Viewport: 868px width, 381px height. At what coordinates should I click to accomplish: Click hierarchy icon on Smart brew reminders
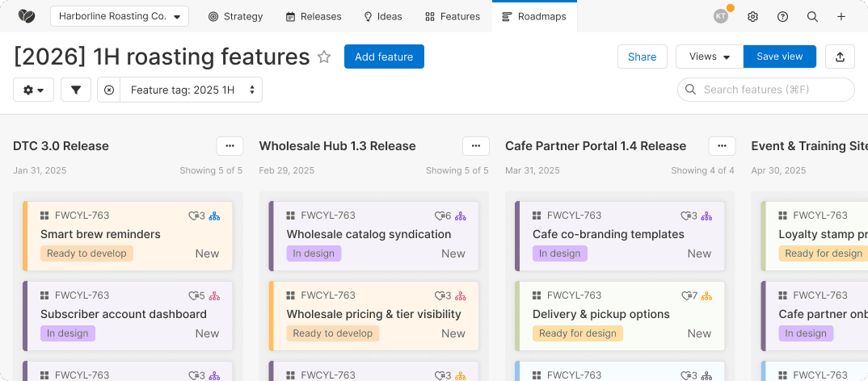(x=214, y=216)
